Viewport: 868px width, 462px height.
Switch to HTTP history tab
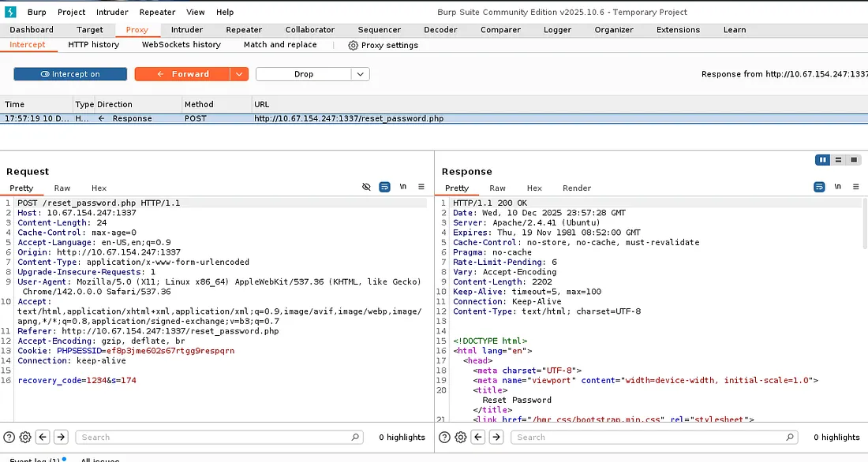(x=93, y=45)
